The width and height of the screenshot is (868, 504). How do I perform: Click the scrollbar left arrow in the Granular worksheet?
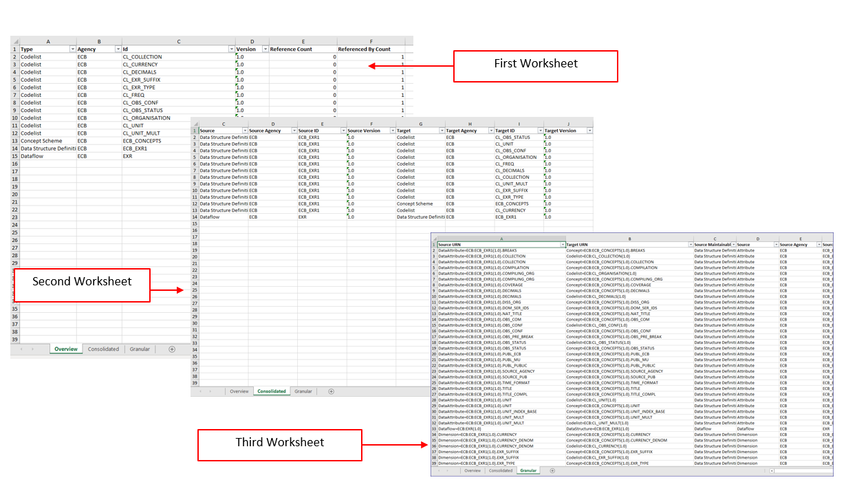click(x=772, y=471)
